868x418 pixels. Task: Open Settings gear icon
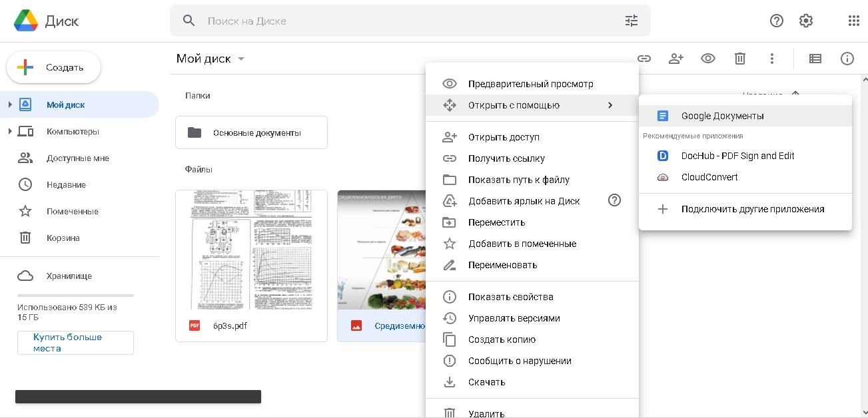(806, 21)
